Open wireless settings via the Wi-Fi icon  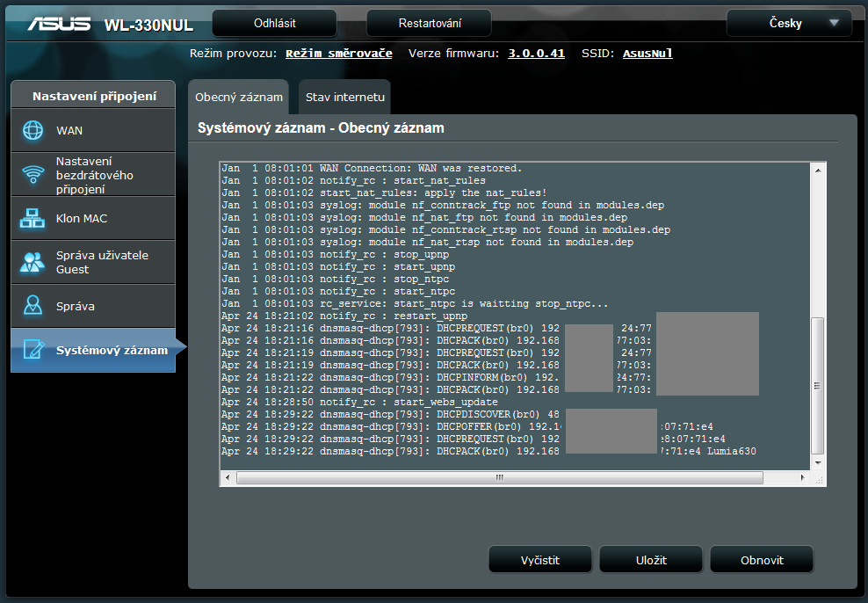coord(33,175)
